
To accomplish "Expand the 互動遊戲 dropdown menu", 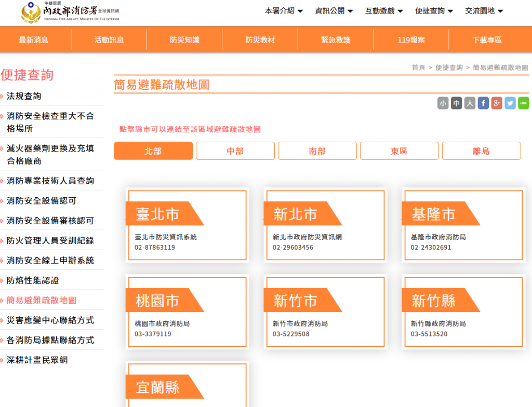I will [x=384, y=11].
